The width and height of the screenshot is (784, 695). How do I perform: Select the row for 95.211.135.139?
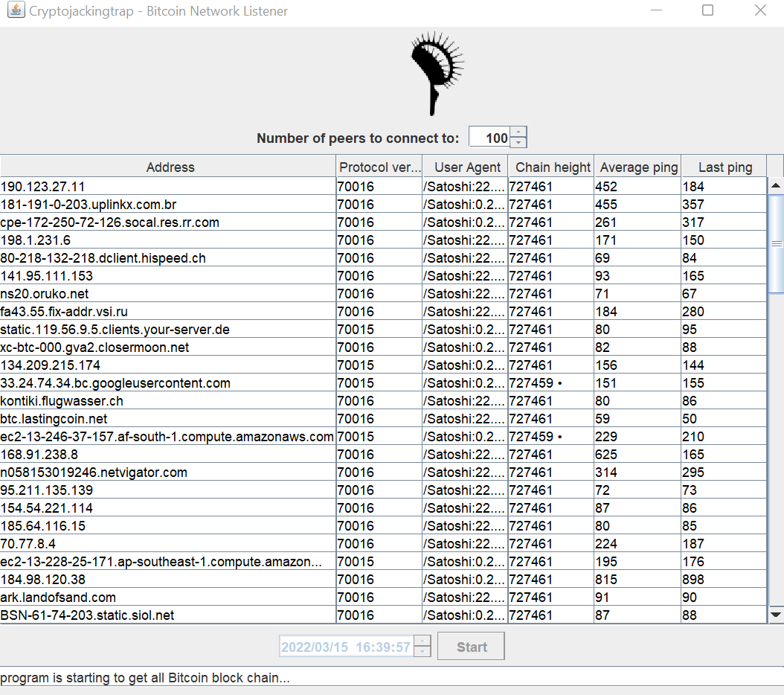click(383, 490)
